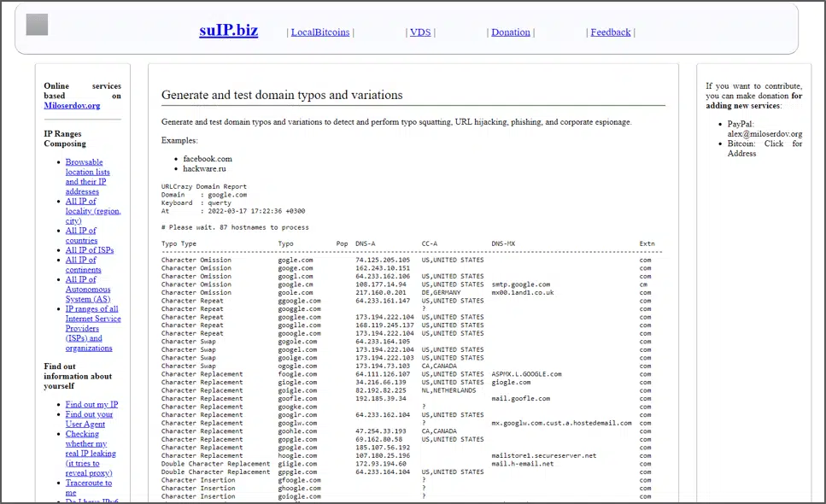Image resolution: width=826 pixels, height=504 pixels.
Task: Click the page heading Generate and test domain typos
Action: [x=282, y=95]
